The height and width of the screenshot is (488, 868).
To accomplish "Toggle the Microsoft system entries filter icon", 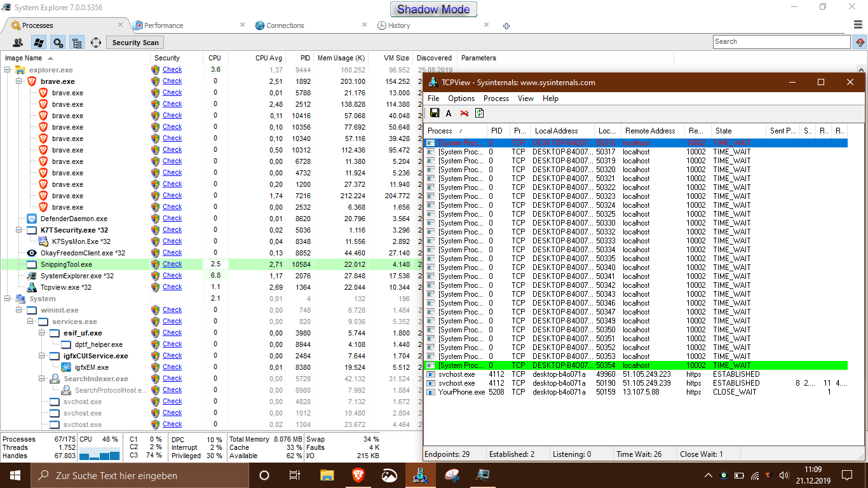I will pyautogui.click(x=38, y=43).
